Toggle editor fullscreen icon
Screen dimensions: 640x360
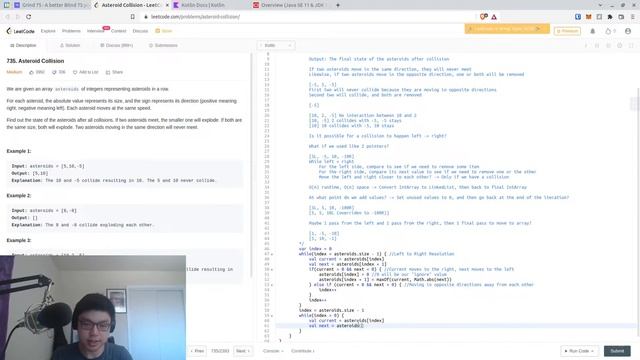631,45
